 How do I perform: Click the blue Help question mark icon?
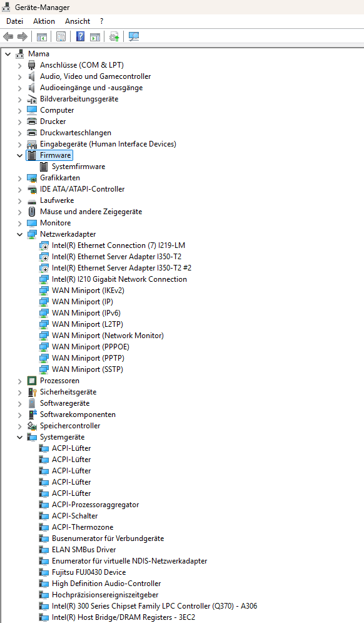click(x=80, y=36)
